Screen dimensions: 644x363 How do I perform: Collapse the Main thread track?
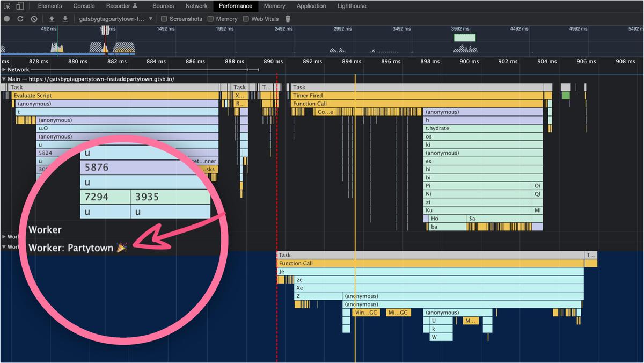click(x=4, y=79)
